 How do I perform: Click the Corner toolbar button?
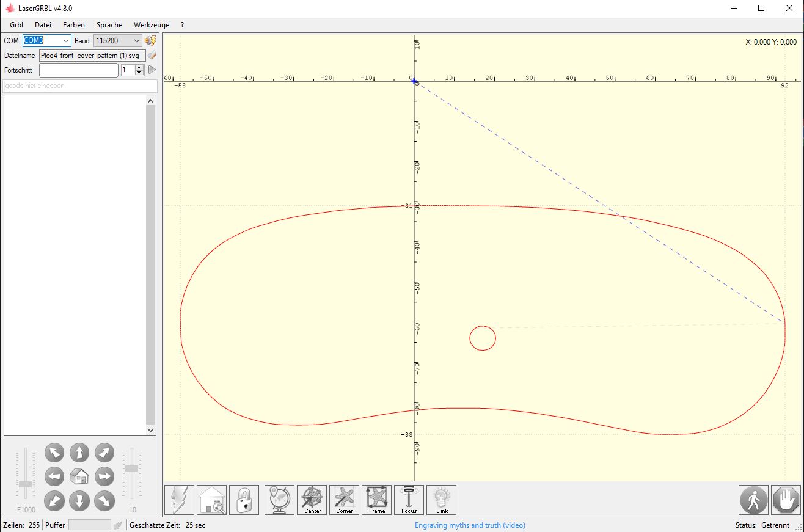tap(344, 500)
